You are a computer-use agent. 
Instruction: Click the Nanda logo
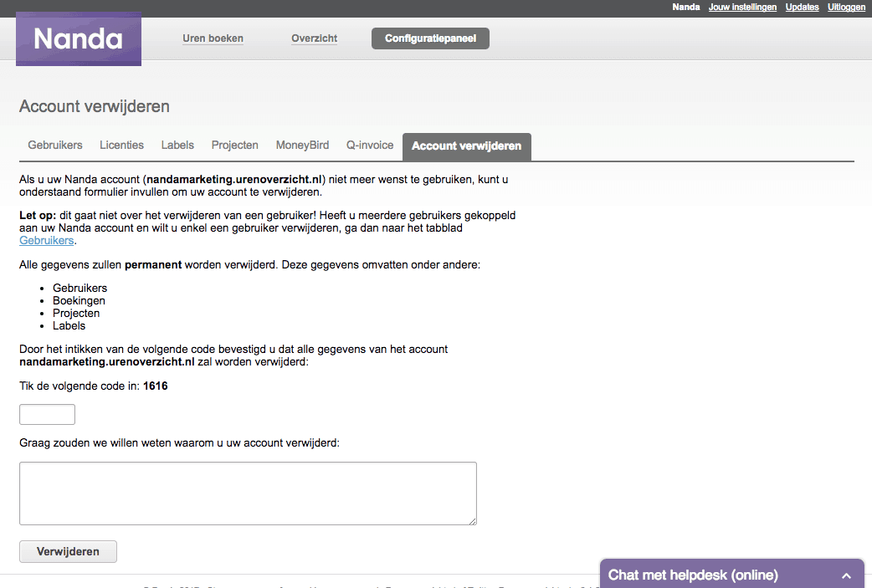79,39
